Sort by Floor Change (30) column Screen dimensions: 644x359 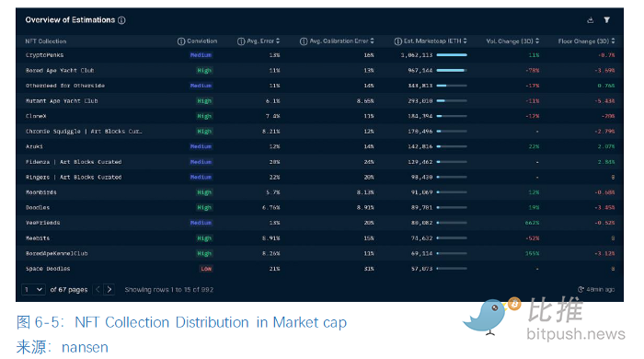pyautogui.click(x=613, y=41)
